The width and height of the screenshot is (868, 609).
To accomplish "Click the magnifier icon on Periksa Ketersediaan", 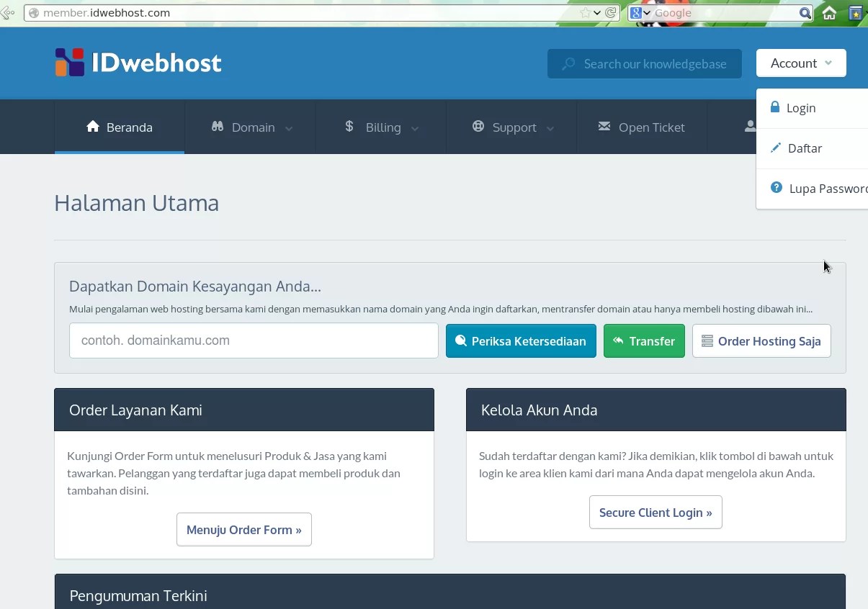I will click(462, 340).
